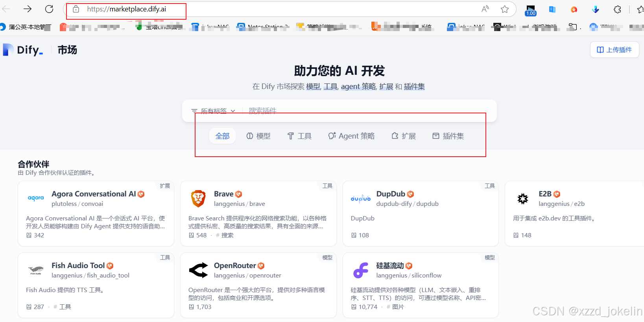Switch to the 插件集 category tab

(448, 136)
